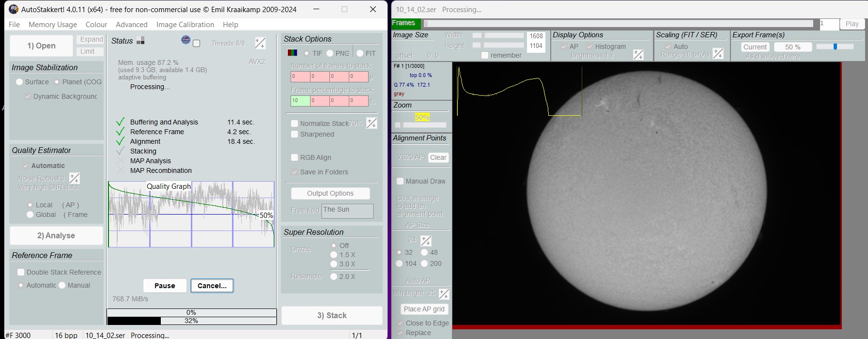Image resolution: width=868 pixels, height=339 pixels.
Task: Open the Advanced menu
Action: [x=131, y=25]
